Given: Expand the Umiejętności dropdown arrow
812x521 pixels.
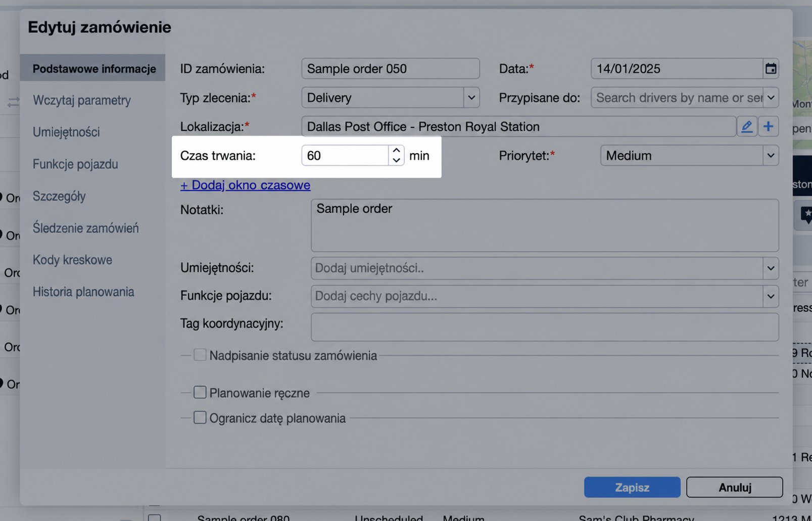Looking at the screenshot, I should pyautogui.click(x=771, y=268).
